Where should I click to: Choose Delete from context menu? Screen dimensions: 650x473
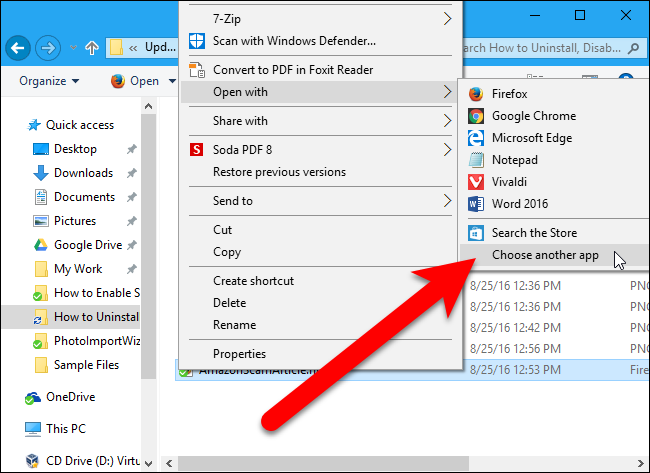[x=320, y=303]
